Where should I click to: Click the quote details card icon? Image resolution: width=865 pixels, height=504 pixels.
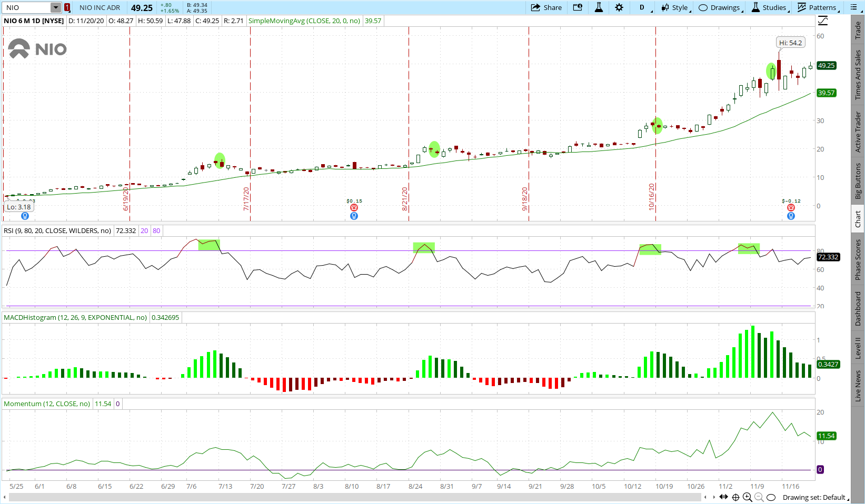[578, 7]
